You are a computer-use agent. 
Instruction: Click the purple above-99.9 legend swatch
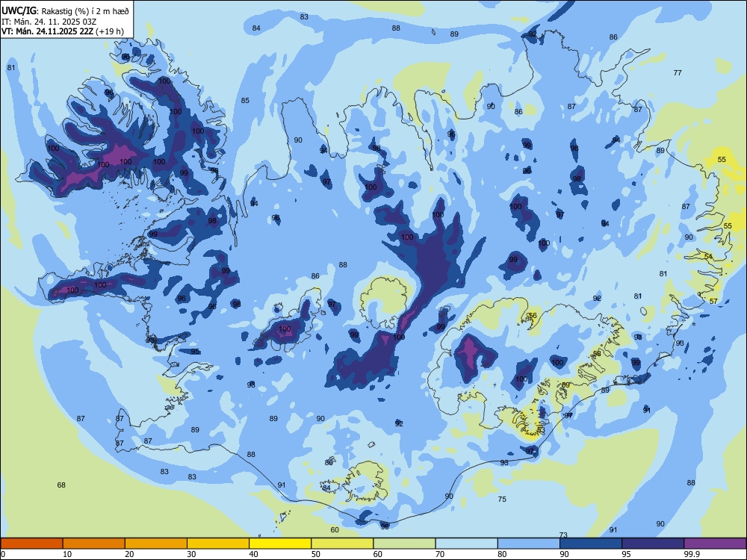[715, 544]
